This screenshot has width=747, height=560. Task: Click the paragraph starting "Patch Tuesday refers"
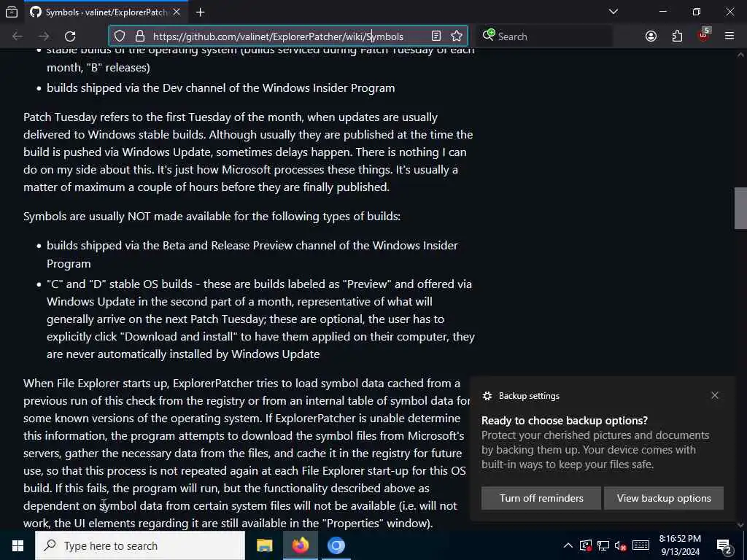248,152
